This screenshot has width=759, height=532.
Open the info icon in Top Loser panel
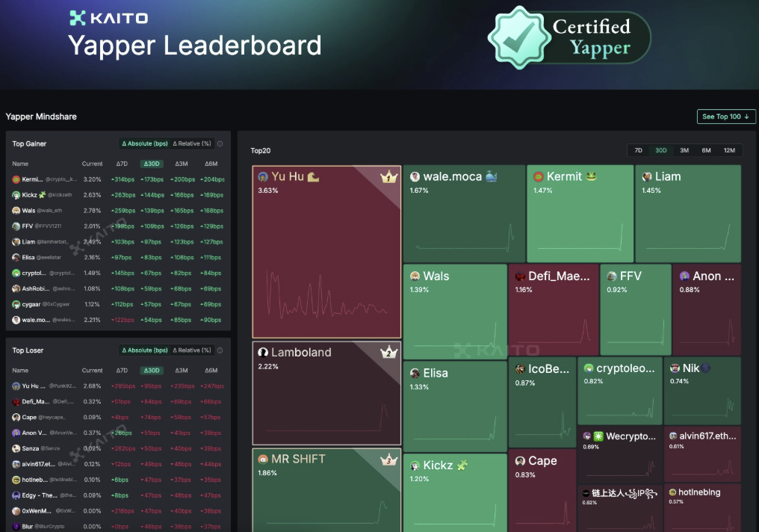point(220,350)
